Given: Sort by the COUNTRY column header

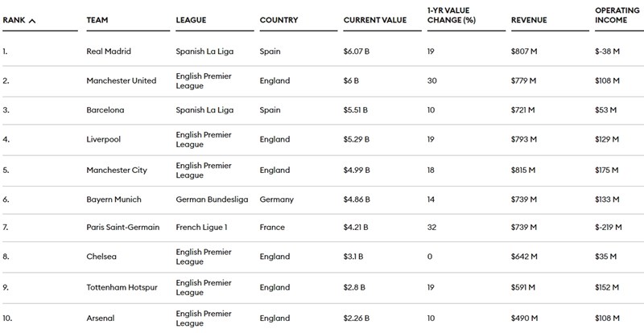Looking at the screenshot, I should coord(279,20).
